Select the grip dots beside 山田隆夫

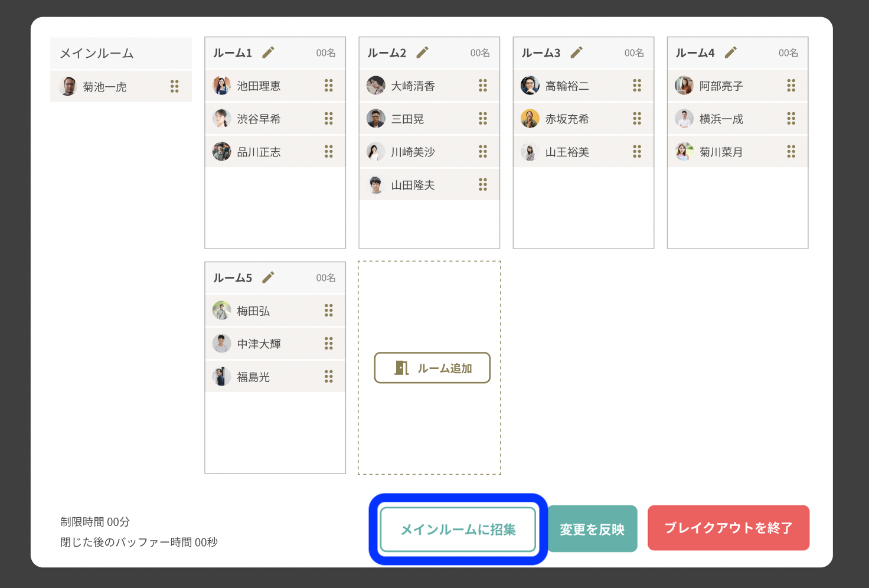482,185
